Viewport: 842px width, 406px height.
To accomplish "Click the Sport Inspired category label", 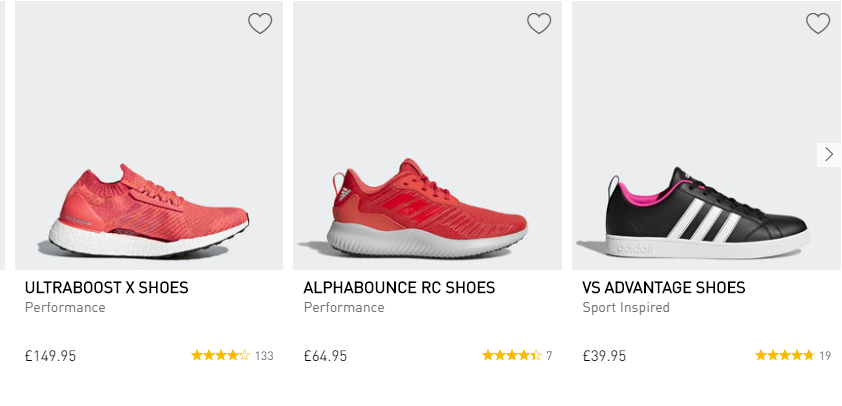I will (x=626, y=308).
